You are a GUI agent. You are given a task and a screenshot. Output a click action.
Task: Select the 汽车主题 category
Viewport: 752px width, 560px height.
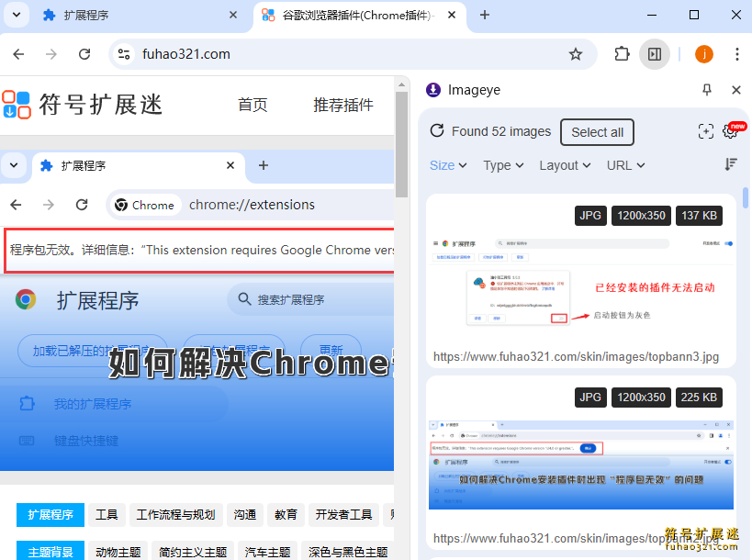(x=267, y=552)
